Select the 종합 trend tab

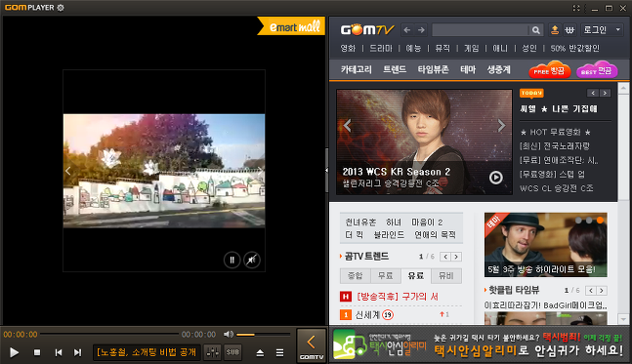tap(356, 276)
